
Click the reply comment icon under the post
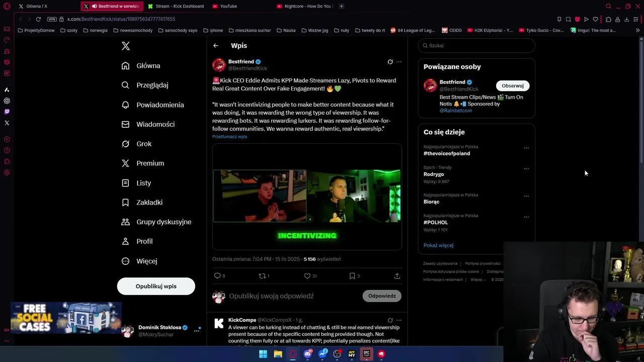(217, 276)
